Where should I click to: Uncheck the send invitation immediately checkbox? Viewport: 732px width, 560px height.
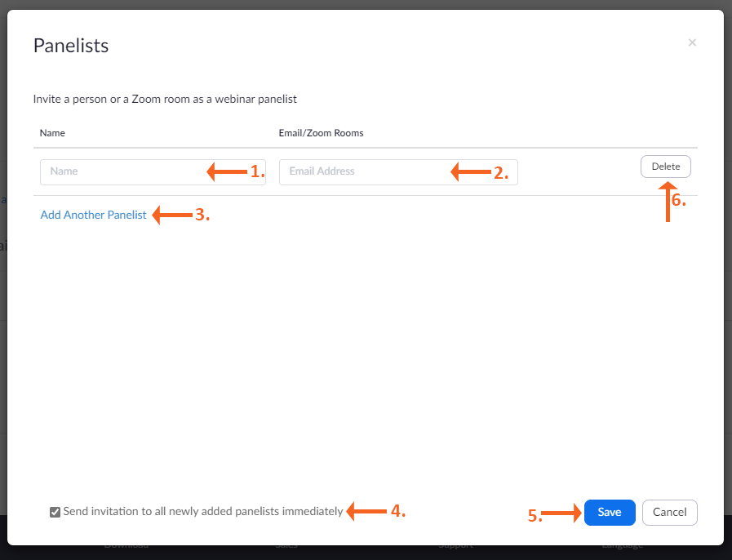pos(55,513)
